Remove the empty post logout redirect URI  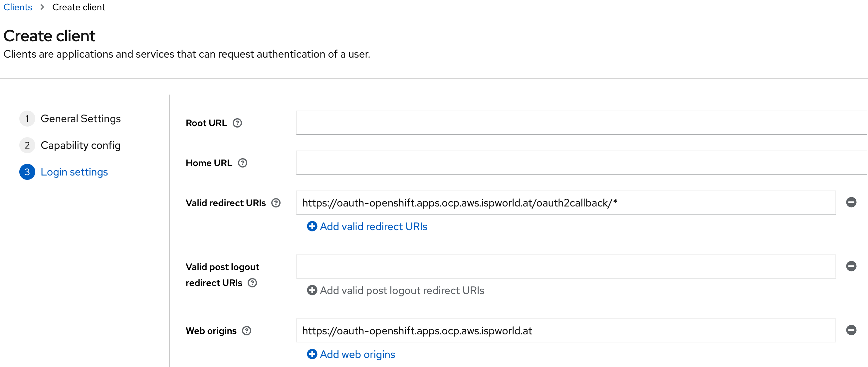851,266
